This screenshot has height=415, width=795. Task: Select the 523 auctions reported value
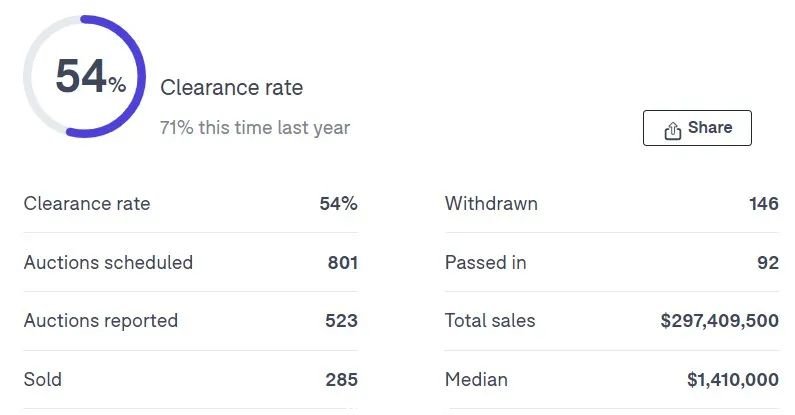(341, 321)
